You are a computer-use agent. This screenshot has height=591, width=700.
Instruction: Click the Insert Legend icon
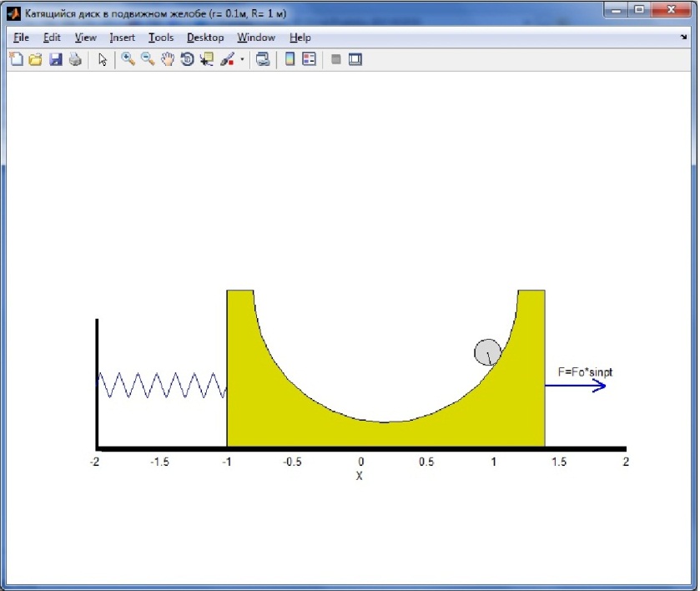coord(309,59)
